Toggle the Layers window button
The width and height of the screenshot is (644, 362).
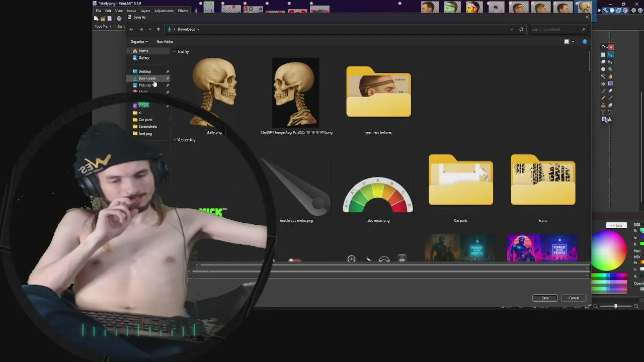(x=619, y=10)
